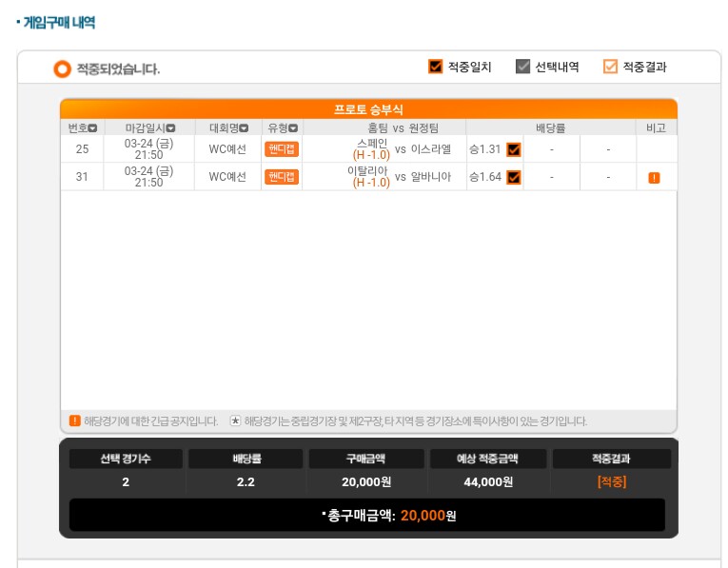728x568 pixels.
Task: Click WC예선 in the Italy row
Action: pyautogui.click(x=227, y=177)
